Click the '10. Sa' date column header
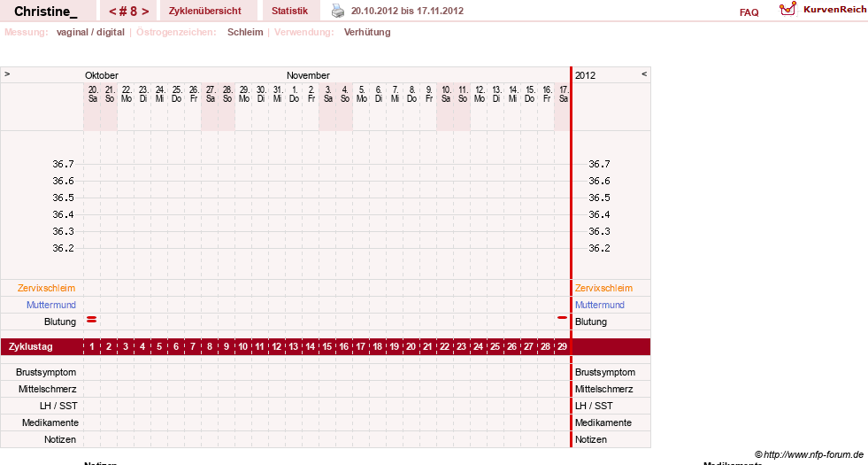This screenshot has width=868, height=465. tap(446, 94)
